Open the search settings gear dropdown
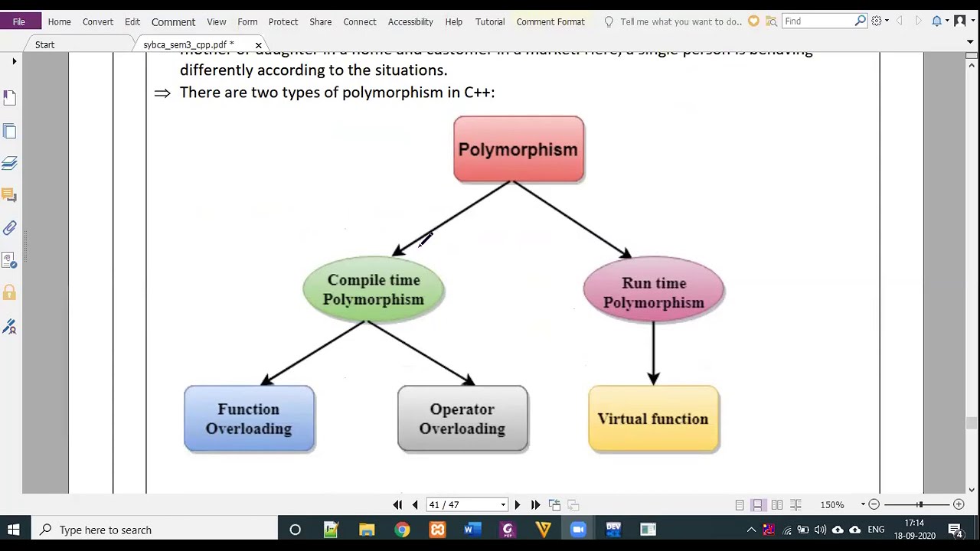The width and height of the screenshot is (980, 551). pyautogui.click(x=880, y=21)
